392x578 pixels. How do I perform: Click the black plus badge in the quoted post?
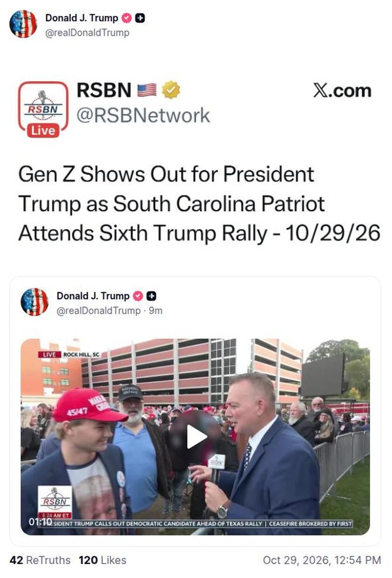click(x=151, y=296)
